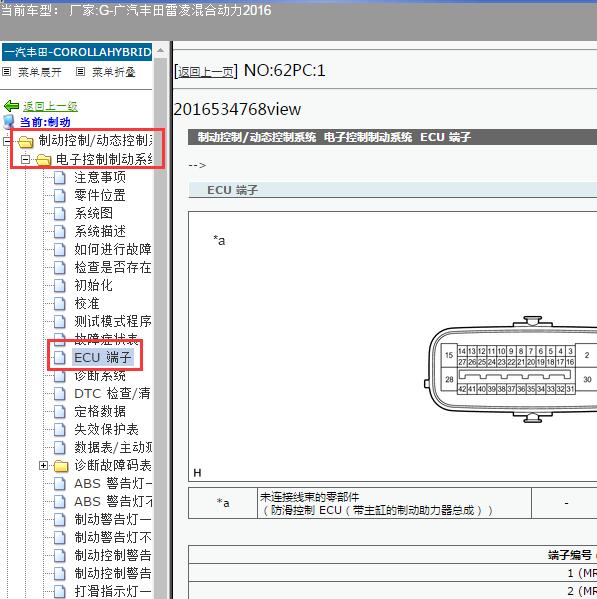Viewport: 597px width, 599px height.
Task: Click the 菜单折叠 list icon
Action: click(80, 71)
